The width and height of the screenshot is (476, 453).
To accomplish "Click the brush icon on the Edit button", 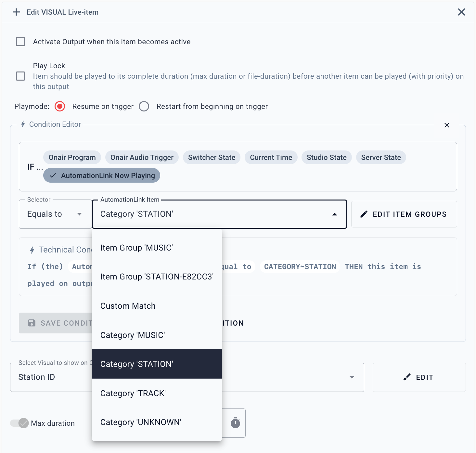I will click(407, 377).
